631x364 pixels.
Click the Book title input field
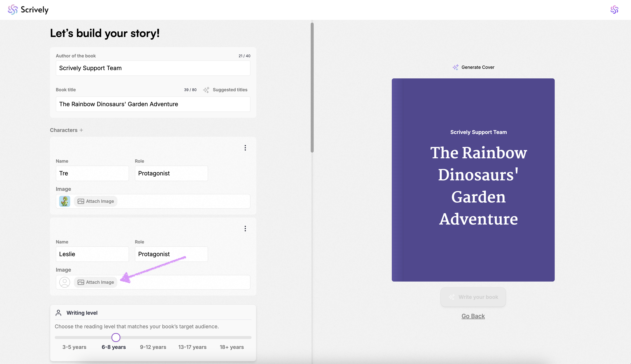click(153, 104)
